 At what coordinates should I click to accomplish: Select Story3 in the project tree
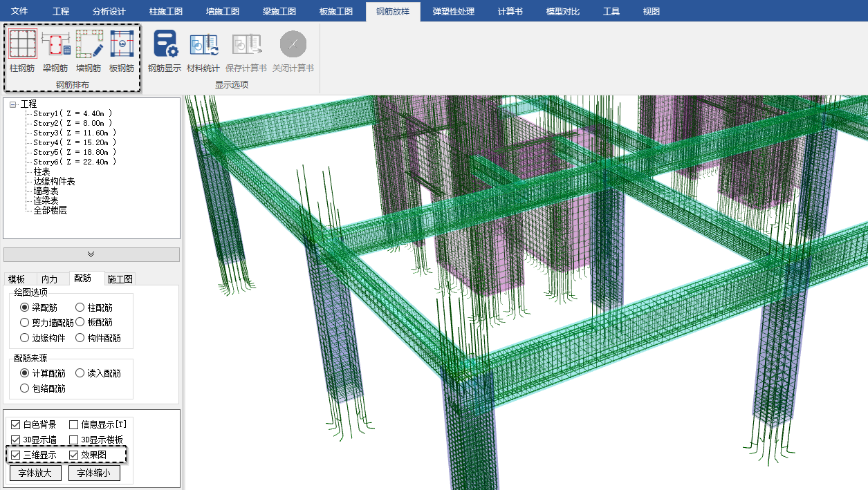coord(74,133)
